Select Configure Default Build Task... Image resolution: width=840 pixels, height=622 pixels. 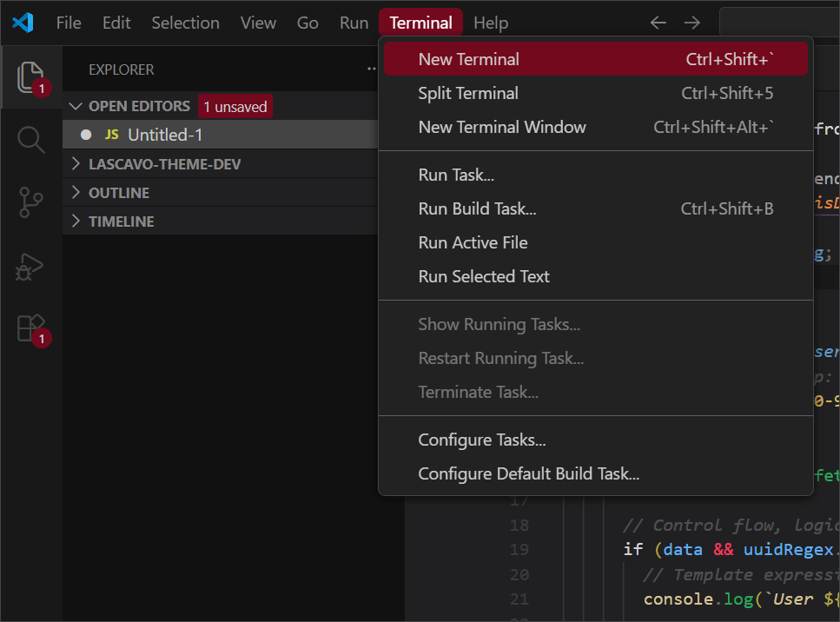coord(596,473)
